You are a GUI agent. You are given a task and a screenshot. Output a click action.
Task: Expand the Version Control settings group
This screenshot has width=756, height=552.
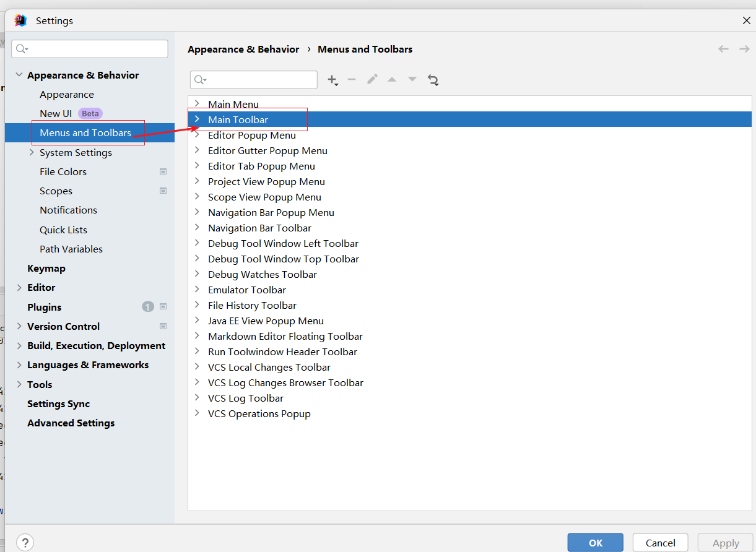point(18,326)
